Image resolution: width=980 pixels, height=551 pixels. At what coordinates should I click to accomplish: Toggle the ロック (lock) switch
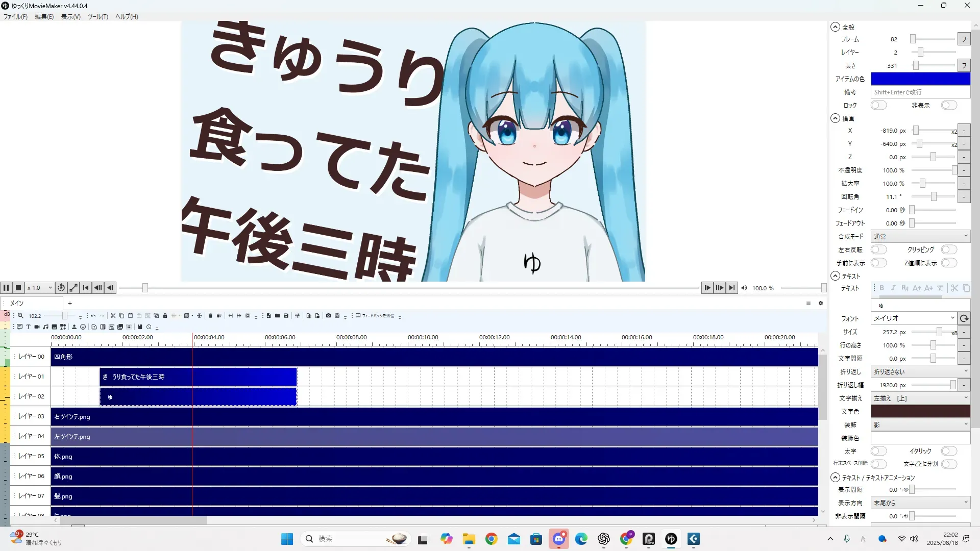[x=878, y=105]
